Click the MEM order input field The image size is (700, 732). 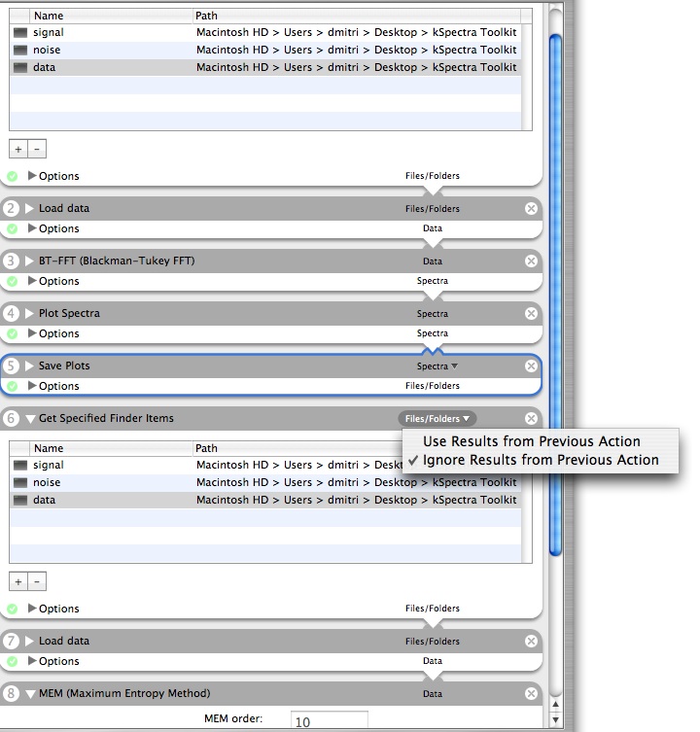[x=330, y=720]
